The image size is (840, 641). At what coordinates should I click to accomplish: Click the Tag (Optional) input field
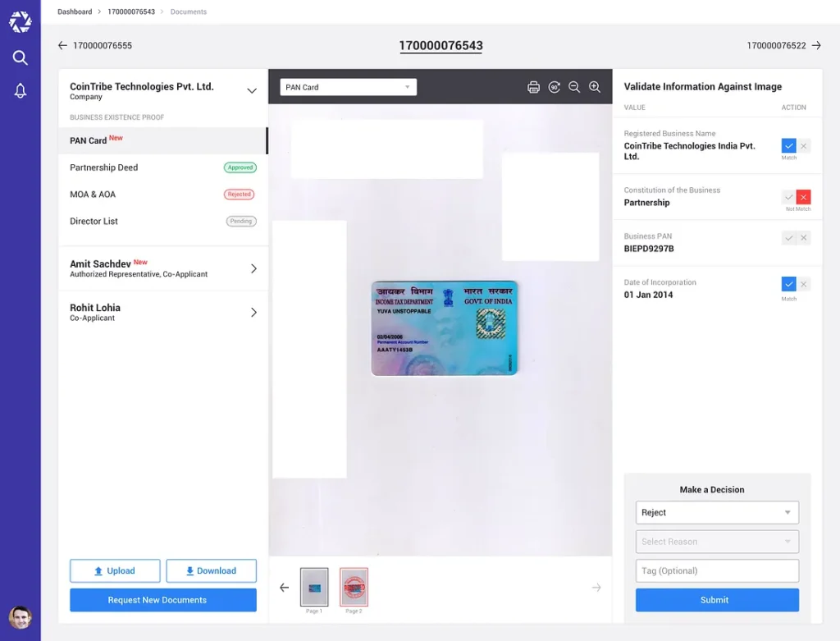pyautogui.click(x=716, y=570)
